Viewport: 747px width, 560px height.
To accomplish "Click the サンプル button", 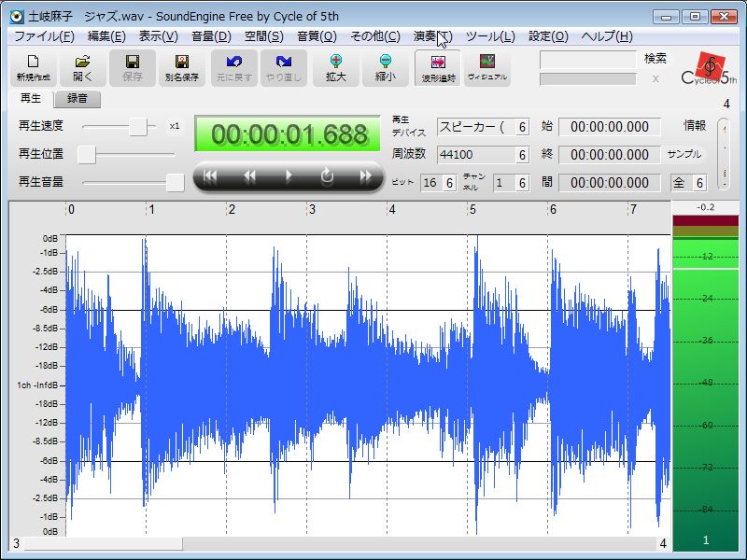I will (684, 154).
